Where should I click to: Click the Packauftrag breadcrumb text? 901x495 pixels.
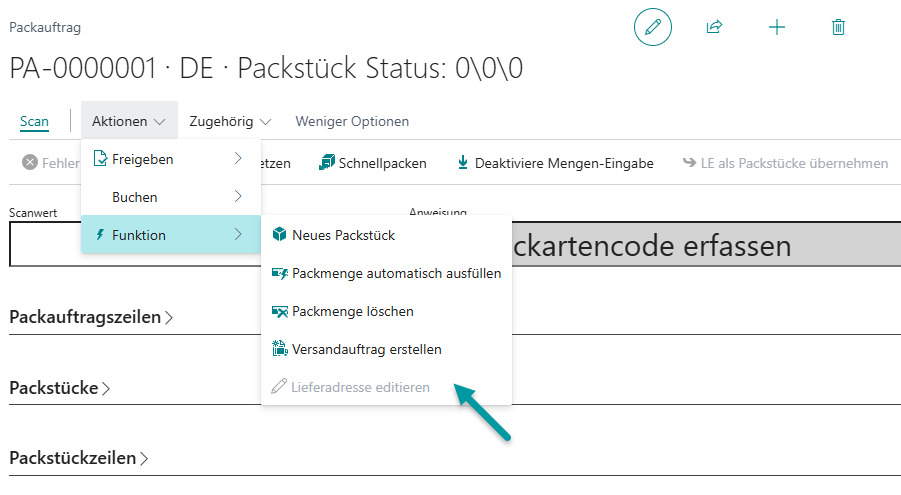[x=45, y=27]
